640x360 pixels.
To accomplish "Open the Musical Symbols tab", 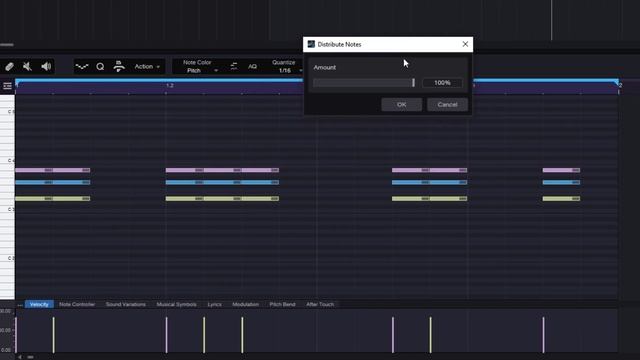I will (x=176, y=304).
